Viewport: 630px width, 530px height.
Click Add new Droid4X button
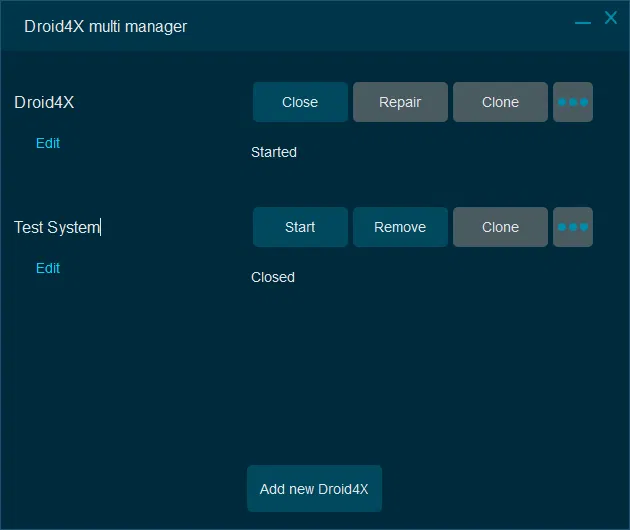coord(314,489)
